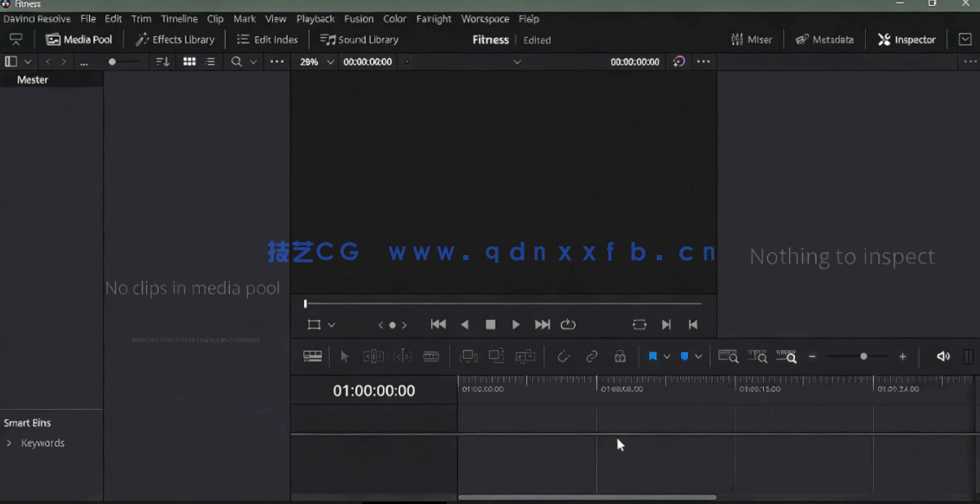
Task: Toggle Position Lock in the timeline toolbar
Action: pyautogui.click(x=620, y=356)
